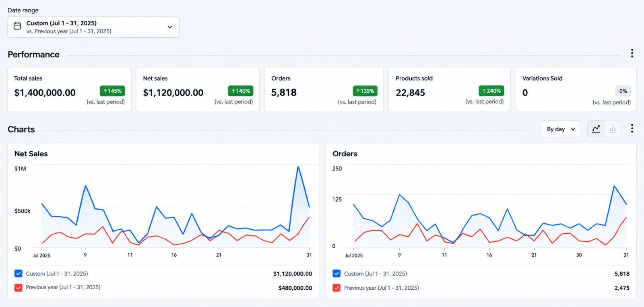The width and height of the screenshot is (644, 307).
Task: Open the Total sales summary card
Action: (x=70, y=89)
